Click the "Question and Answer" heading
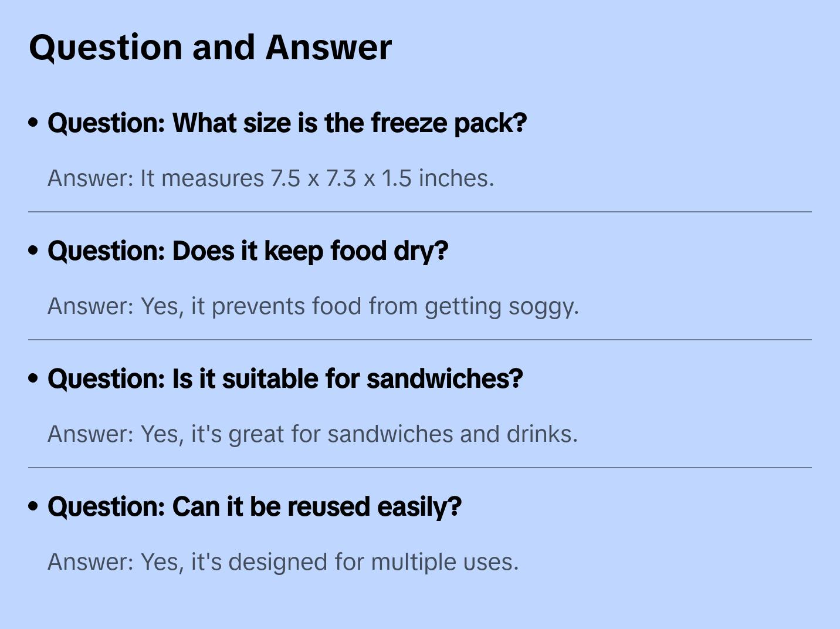840x629 pixels. (x=210, y=47)
